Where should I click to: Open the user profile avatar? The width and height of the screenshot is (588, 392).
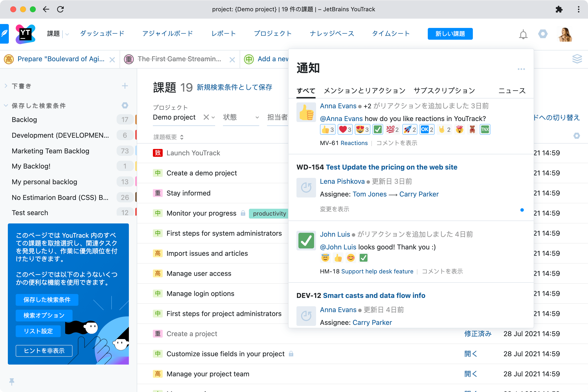coord(565,34)
